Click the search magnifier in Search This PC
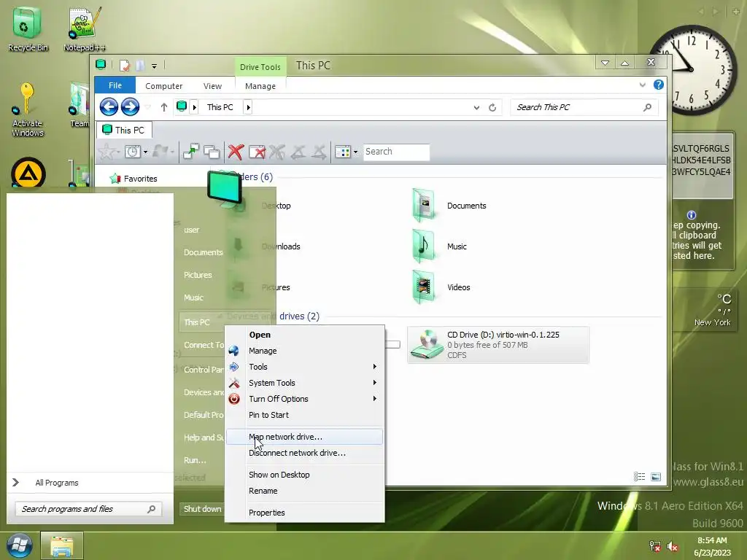The height and width of the screenshot is (560, 747). point(647,107)
